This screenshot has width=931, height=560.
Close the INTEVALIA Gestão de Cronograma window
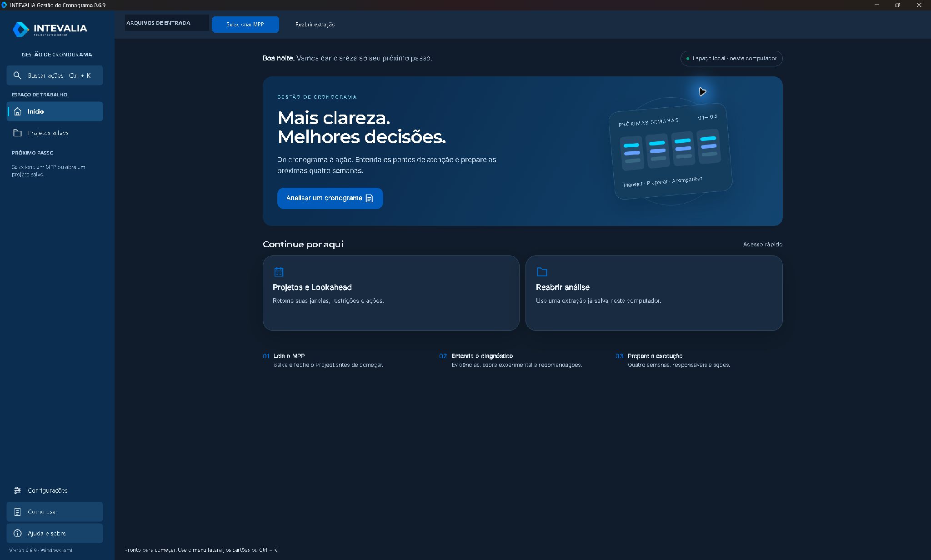(x=919, y=5)
